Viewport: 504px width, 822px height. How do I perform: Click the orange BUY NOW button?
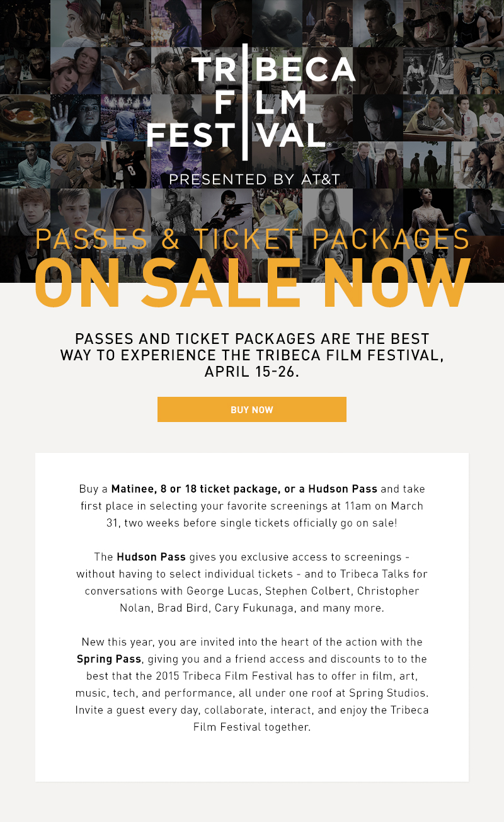[252, 409]
